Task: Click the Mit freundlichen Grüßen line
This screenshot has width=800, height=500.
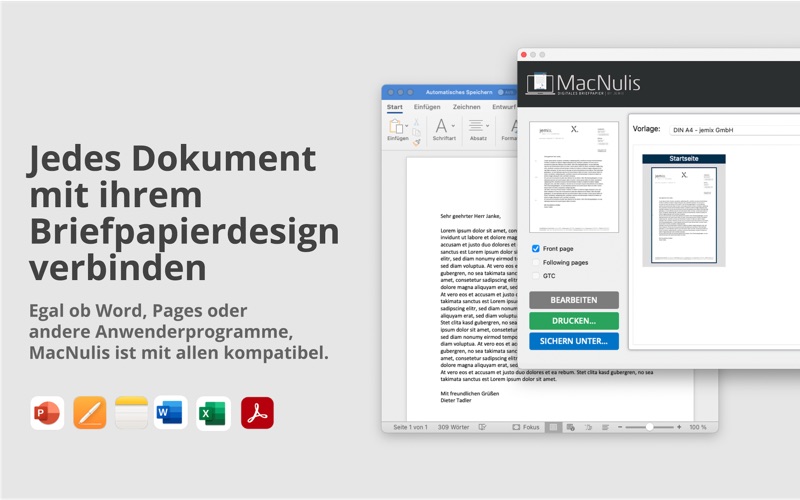Action: [x=469, y=393]
